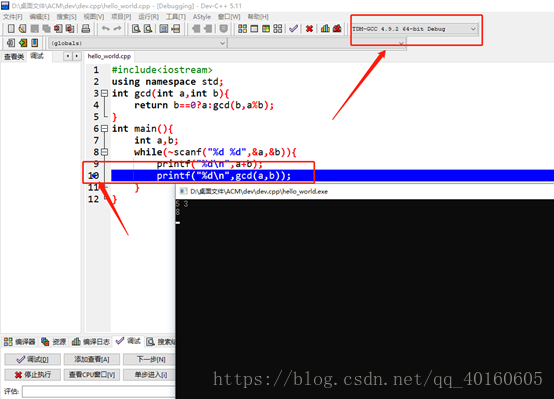554x399 pixels.
Task: Switch to the 资源 bottom tab
Action: point(53,341)
